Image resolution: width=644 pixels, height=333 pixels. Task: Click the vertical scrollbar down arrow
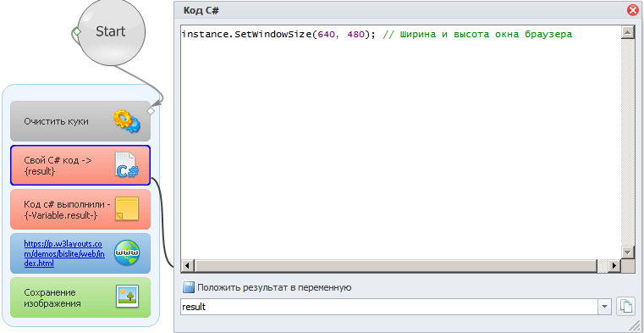pos(629,252)
